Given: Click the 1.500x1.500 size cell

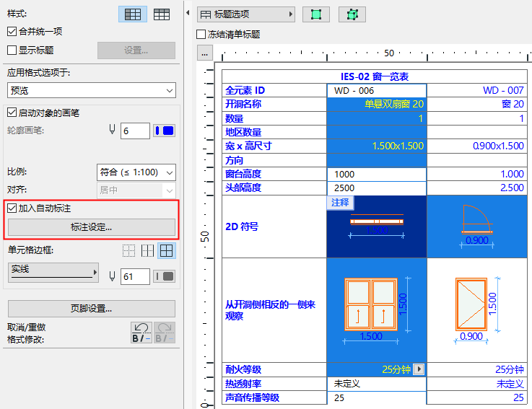Looking at the screenshot, I should [377, 146].
